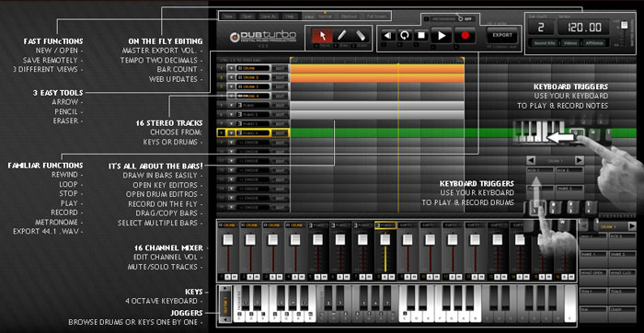Open instrument dropdown on the Drum track
The image size is (644, 333).
(x=230, y=68)
